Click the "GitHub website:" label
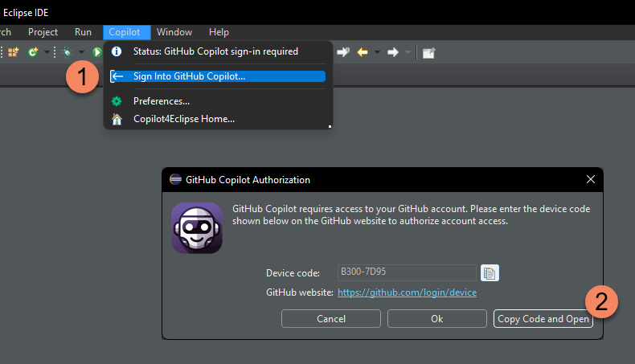The image size is (635, 364). (300, 292)
